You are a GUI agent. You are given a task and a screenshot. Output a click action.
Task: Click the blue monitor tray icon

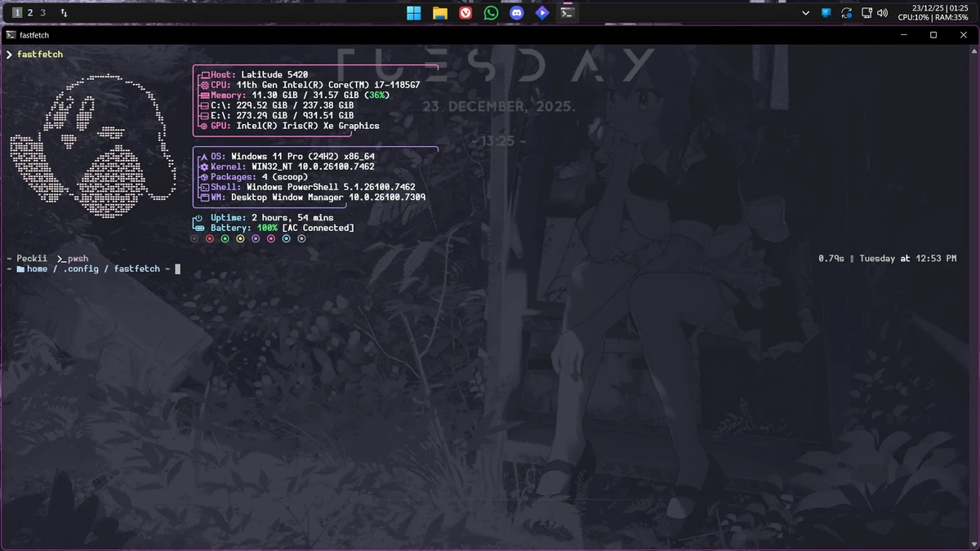(x=826, y=13)
